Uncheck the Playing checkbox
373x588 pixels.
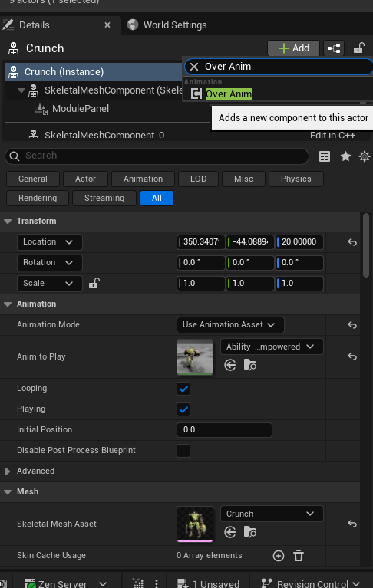tap(183, 409)
